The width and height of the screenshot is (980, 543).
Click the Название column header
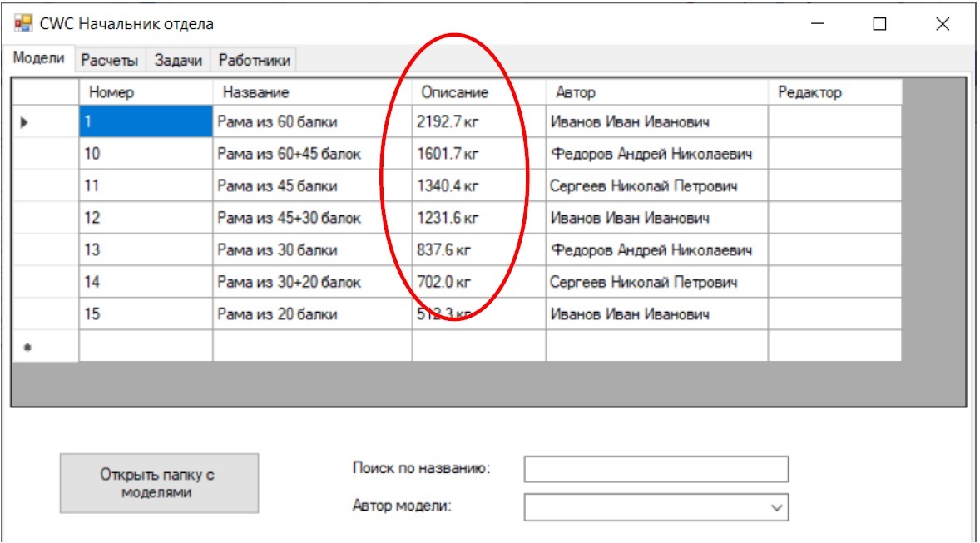tap(312, 92)
